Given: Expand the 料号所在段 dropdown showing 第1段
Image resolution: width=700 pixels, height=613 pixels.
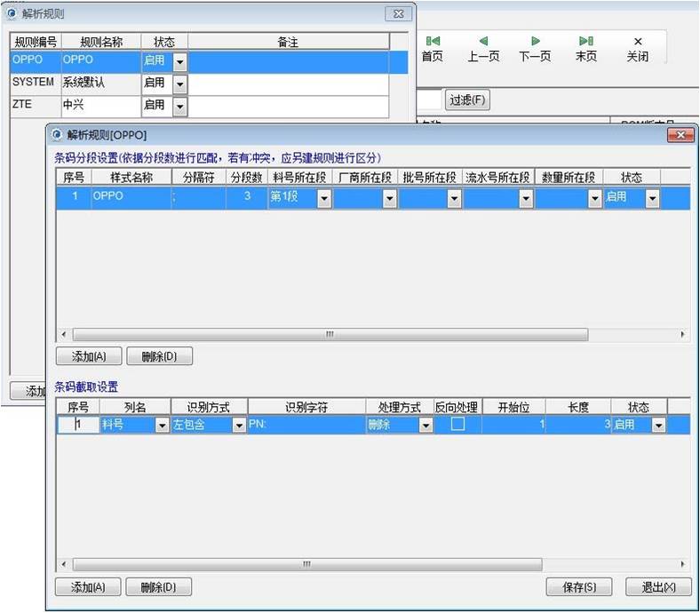Looking at the screenshot, I should coord(323,198).
